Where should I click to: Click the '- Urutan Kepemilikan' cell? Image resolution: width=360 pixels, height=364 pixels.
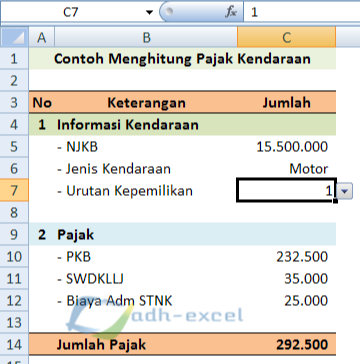(146, 191)
